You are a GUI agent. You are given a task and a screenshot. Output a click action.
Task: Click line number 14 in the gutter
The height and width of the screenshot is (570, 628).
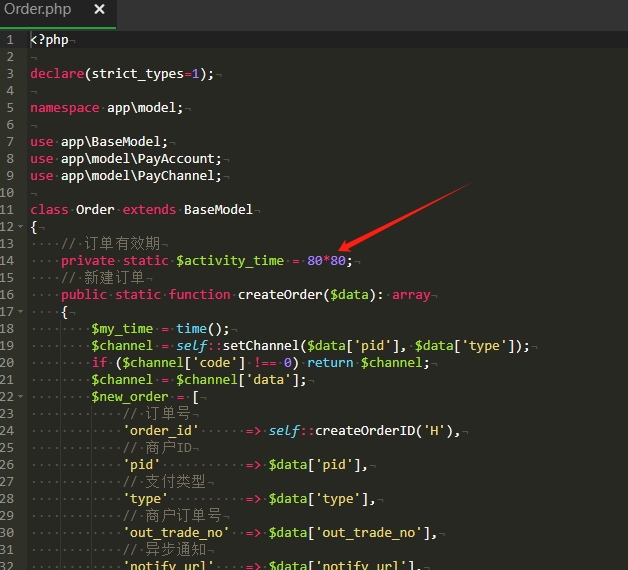tap(7, 261)
